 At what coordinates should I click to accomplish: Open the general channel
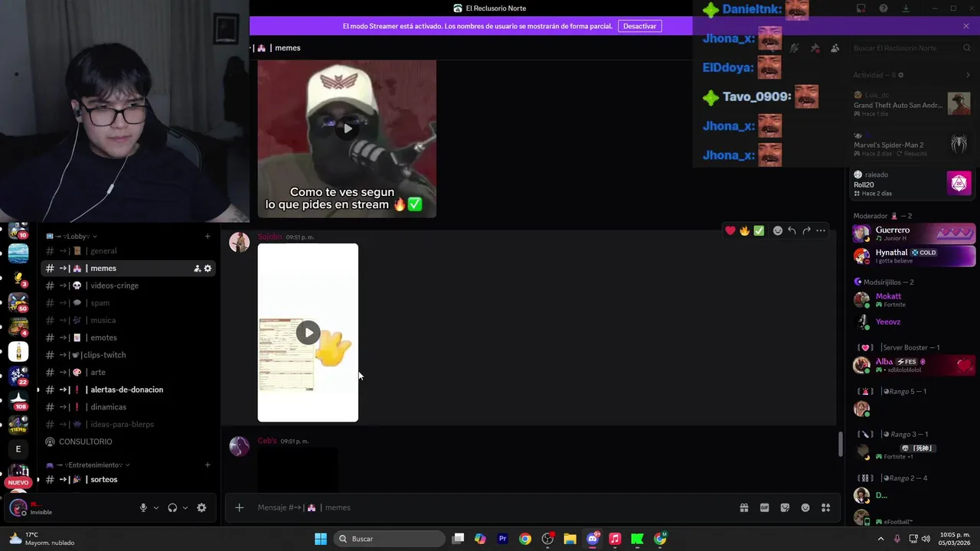pyautogui.click(x=127, y=251)
